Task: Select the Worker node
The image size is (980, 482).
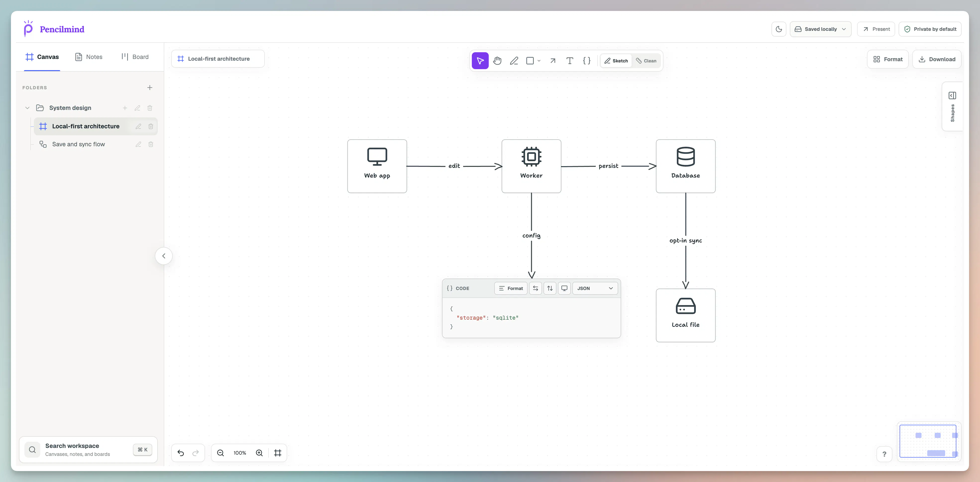Action: coord(531,166)
